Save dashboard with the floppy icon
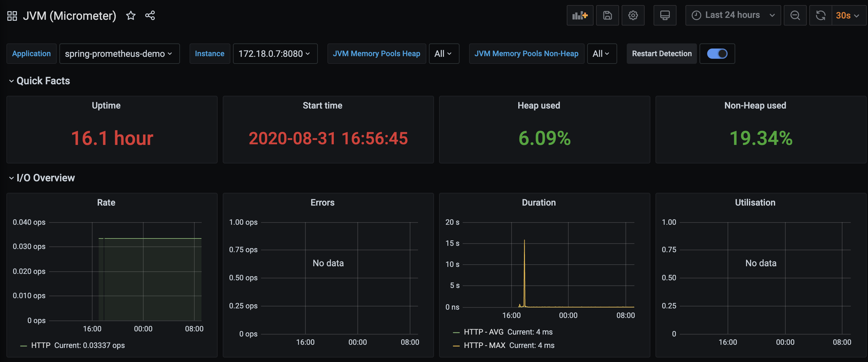The width and height of the screenshot is (868, 362). tap(607, 16)
